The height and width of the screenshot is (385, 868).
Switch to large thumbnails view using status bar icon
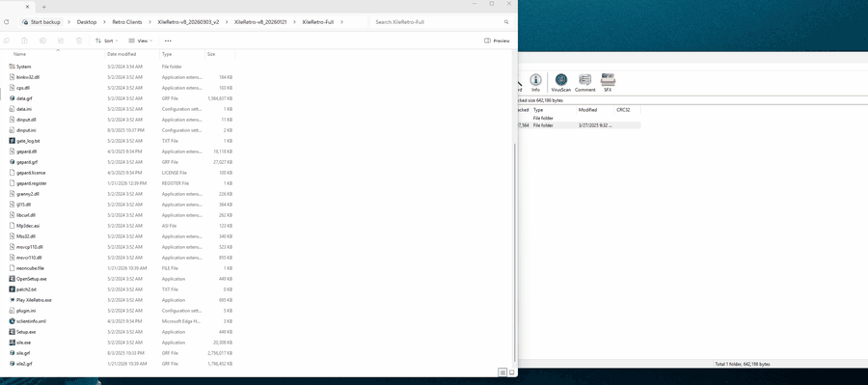click(511, 372)
